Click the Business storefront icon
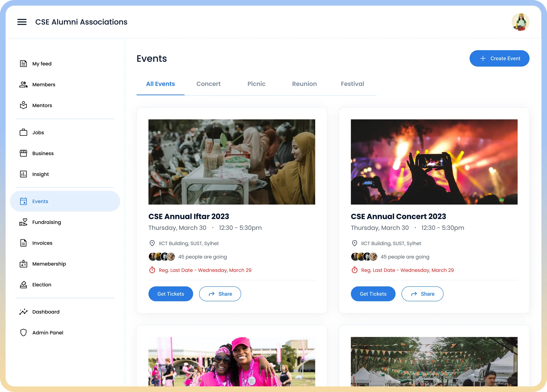 [x=23, y=153]
